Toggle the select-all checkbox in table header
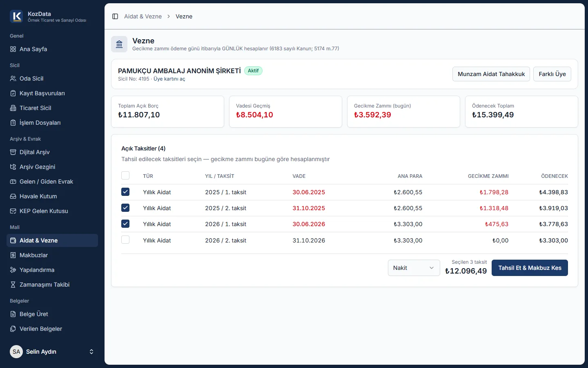The width and height of the screenshot is (588, 368). coord(125,175)
